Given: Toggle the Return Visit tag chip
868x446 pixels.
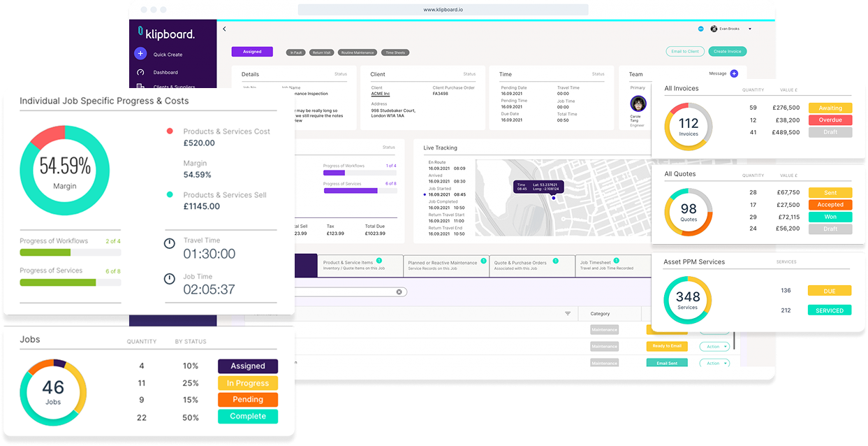Looking at the screenshot, I should [x=322, y=52].
